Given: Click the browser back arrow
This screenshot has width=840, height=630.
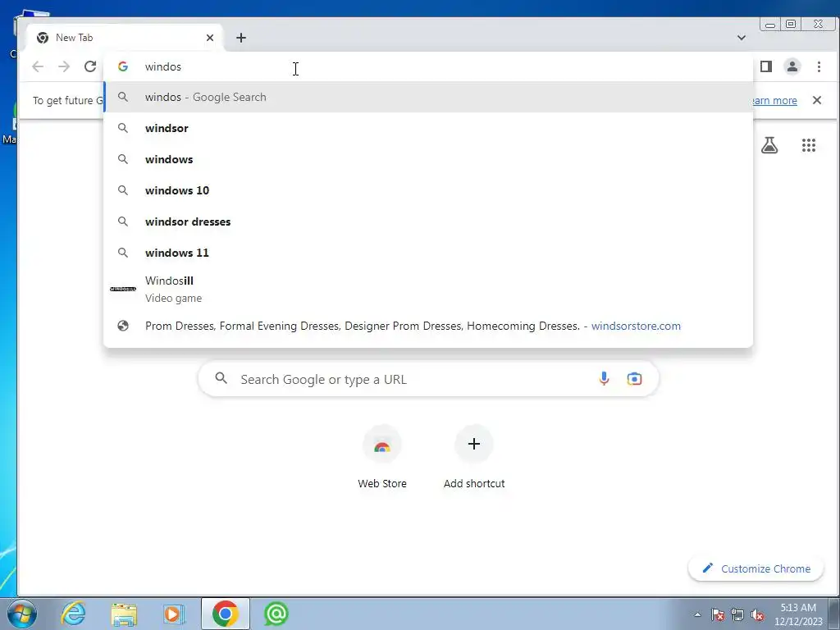Looking at the screenshot, I should tap(38, 66).
